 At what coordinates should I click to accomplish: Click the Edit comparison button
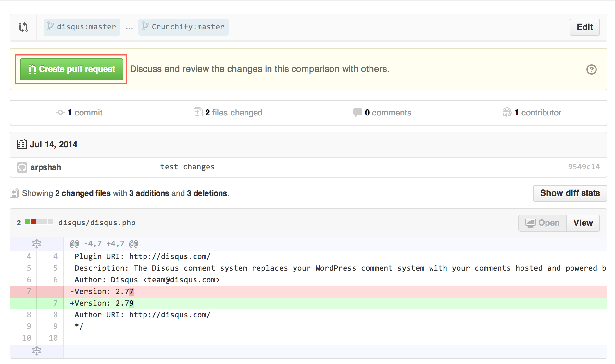click(584, 27)
